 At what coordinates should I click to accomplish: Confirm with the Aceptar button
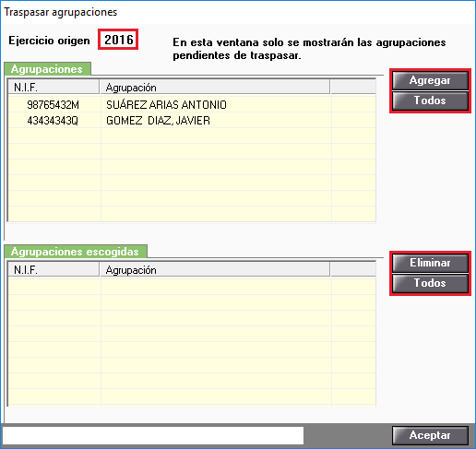click(x=430, y=435)
